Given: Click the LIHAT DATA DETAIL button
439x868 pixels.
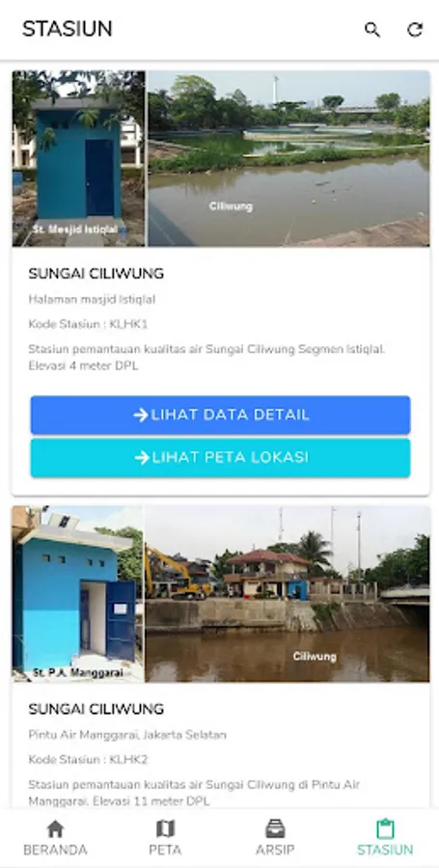Looking at the screenshot, I should 220,415.
